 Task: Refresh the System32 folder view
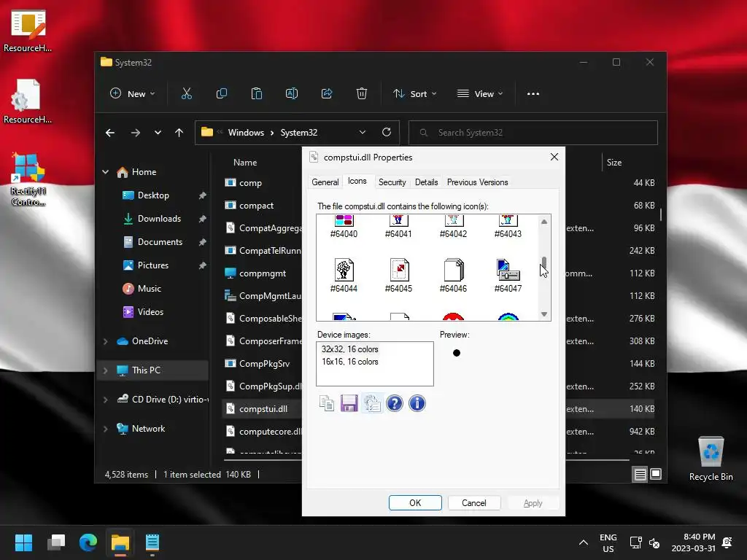click(x=387, y=132)
